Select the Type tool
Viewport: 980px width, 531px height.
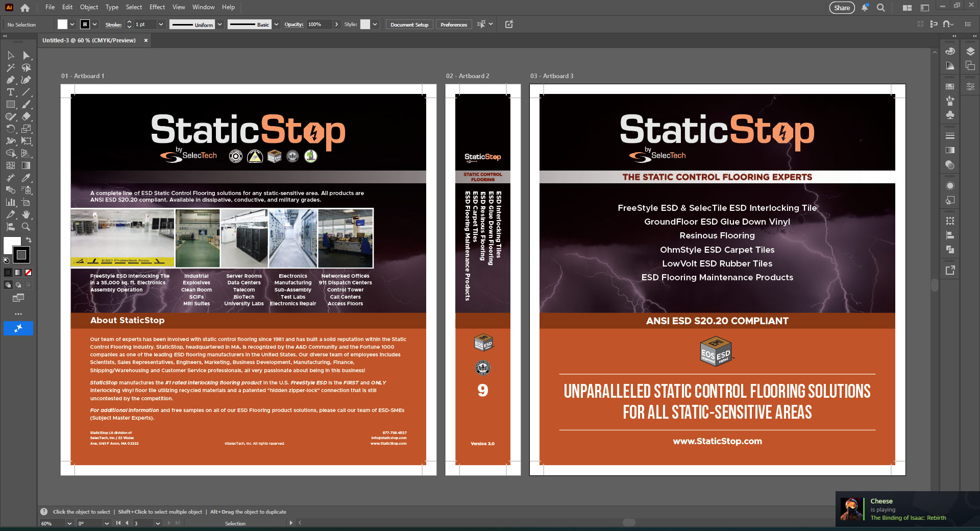[x=10, y=92]
